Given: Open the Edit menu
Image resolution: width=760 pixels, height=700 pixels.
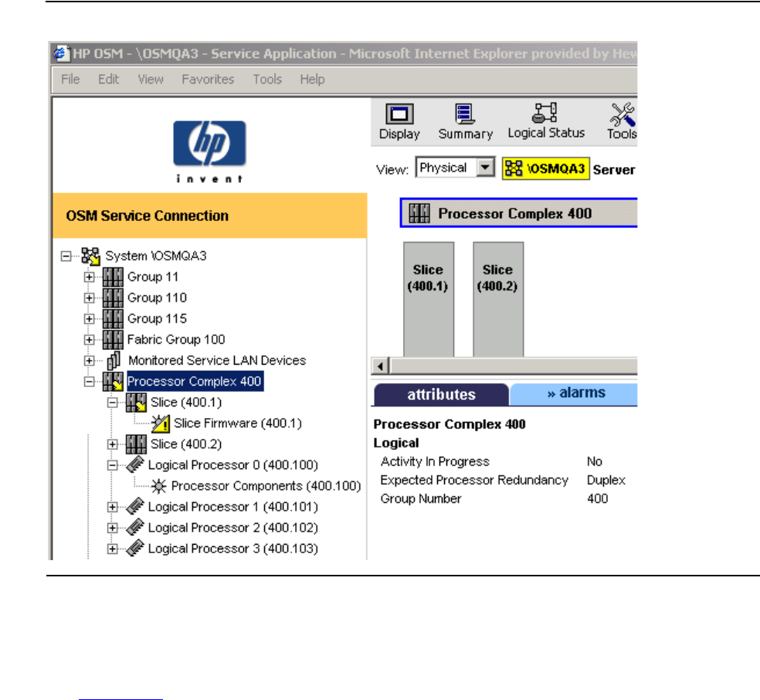Looking at the screenshot, I should click(x=108, y=79).
